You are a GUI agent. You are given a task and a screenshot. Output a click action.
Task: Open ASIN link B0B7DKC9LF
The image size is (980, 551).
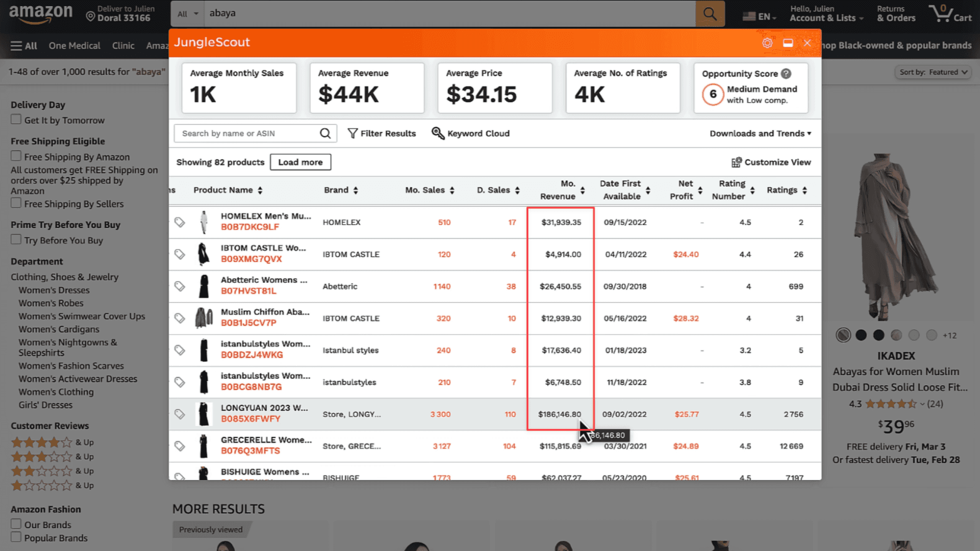coord(250,227)
